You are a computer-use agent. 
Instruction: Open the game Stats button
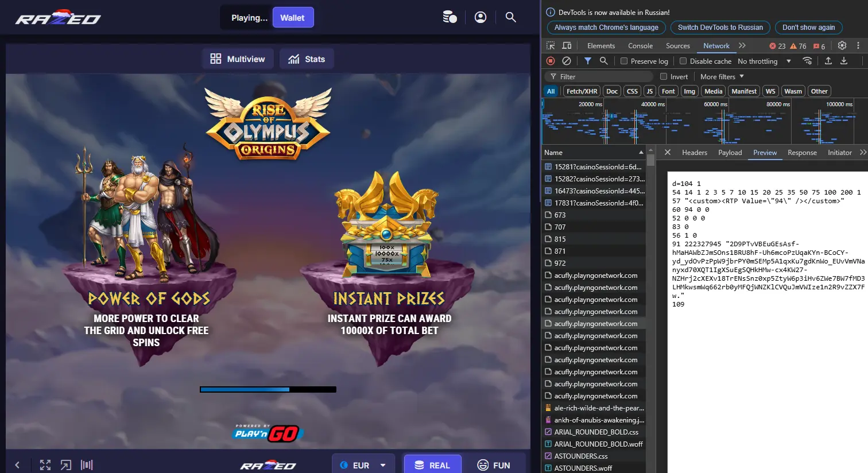pos(307,59)
